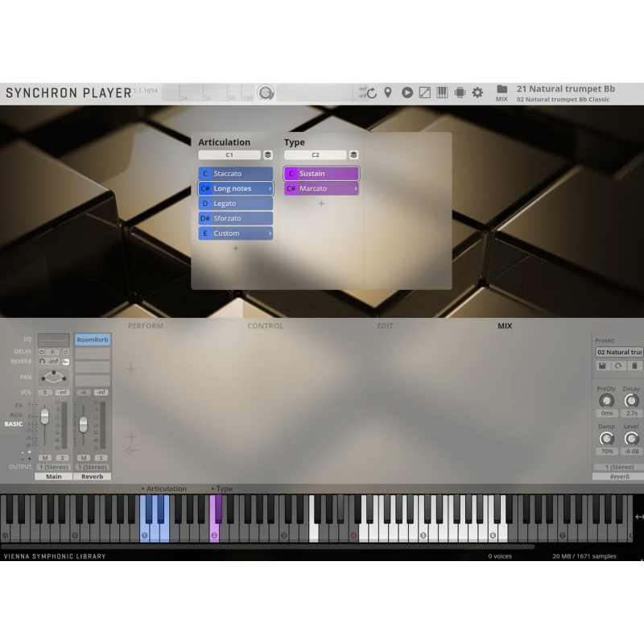The height and width of the screenshot is (644, 644).
Task: Open the Type dimension menu above the keyboard
Action: tap(222, 489)
